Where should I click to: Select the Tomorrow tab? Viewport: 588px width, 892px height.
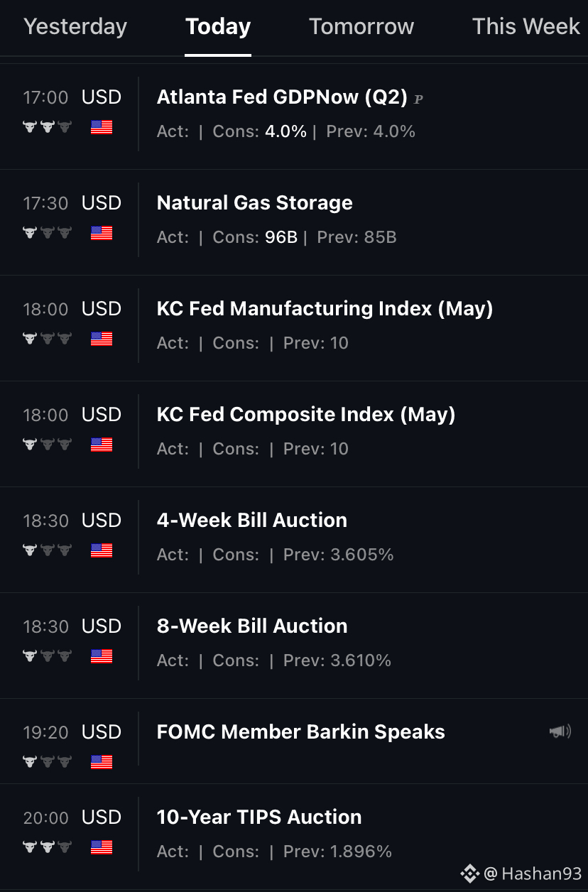coord(361,27)
